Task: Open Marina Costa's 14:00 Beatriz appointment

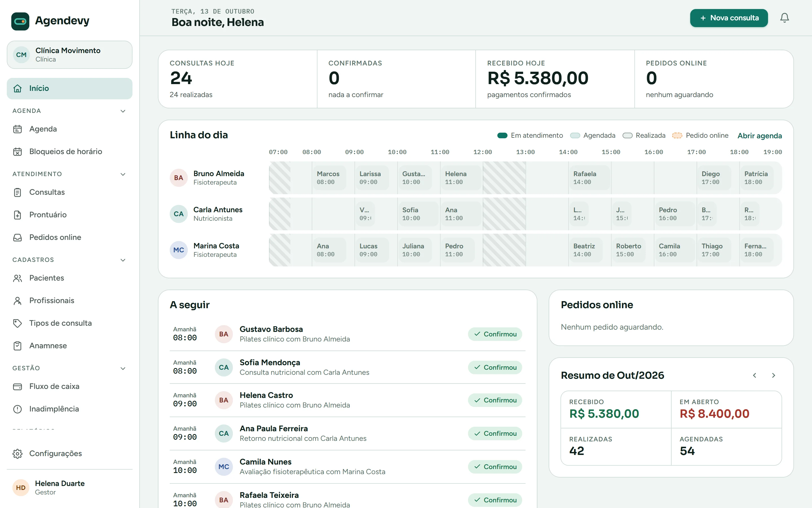Action: click(x=586, y=250)
